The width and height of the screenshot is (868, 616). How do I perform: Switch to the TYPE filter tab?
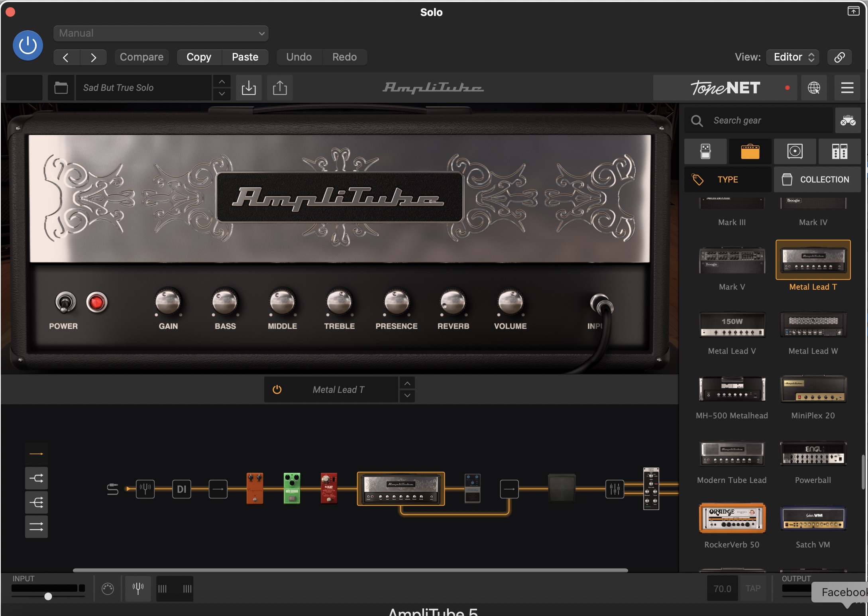click(728, 180)
